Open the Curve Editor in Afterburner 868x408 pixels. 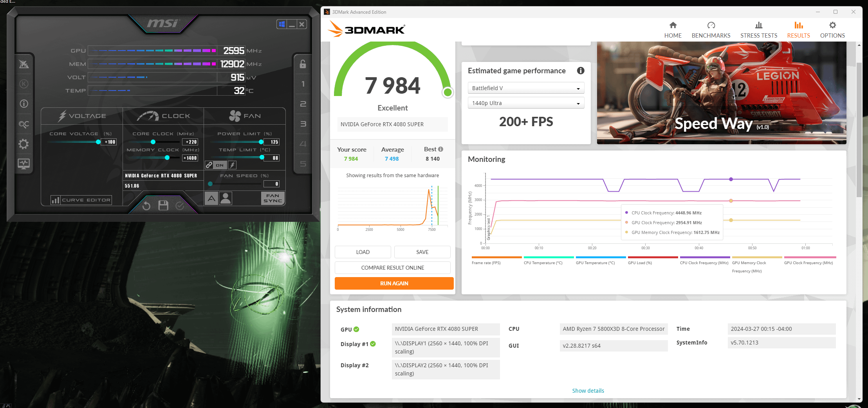[81, 200]
